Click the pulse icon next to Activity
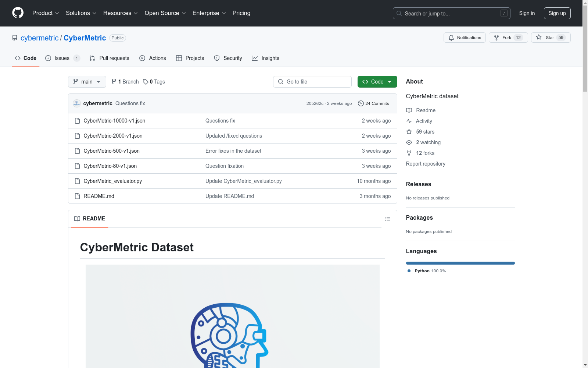588x368 pixels. point(409,121)
